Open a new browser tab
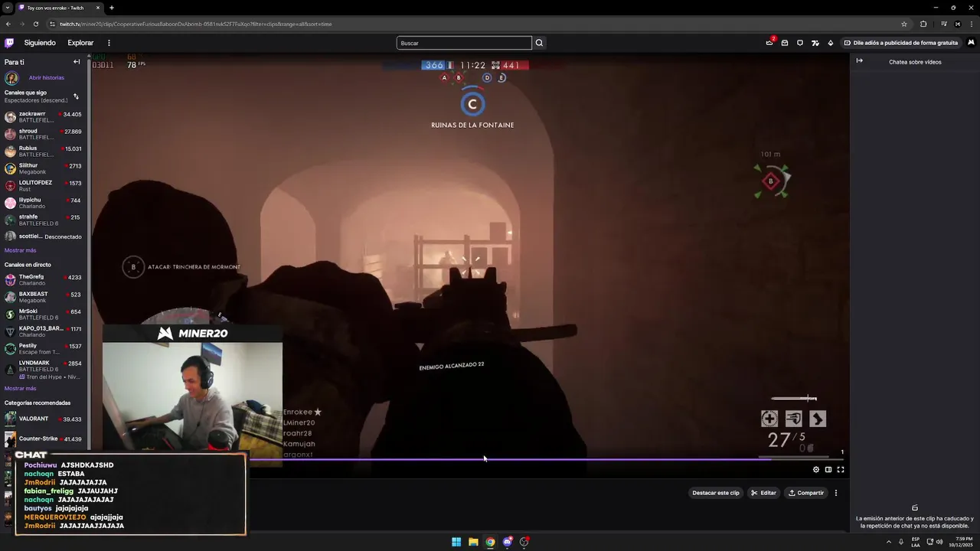Viewport: 980px width, 551px height. coord(111,8)
